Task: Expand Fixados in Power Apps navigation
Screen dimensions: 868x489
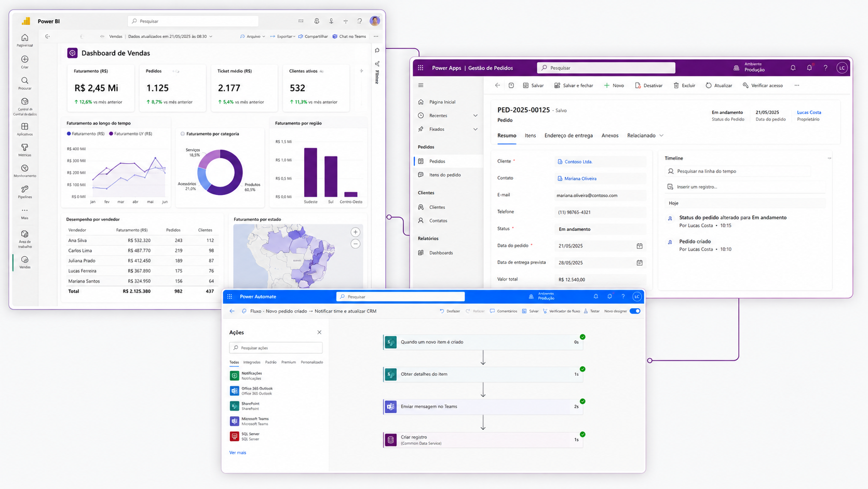Action: click(x=475, y=129)
